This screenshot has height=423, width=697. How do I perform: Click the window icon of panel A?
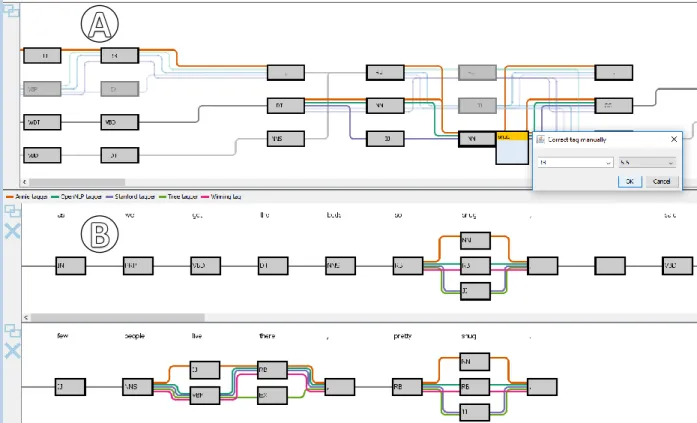point(12,10)
